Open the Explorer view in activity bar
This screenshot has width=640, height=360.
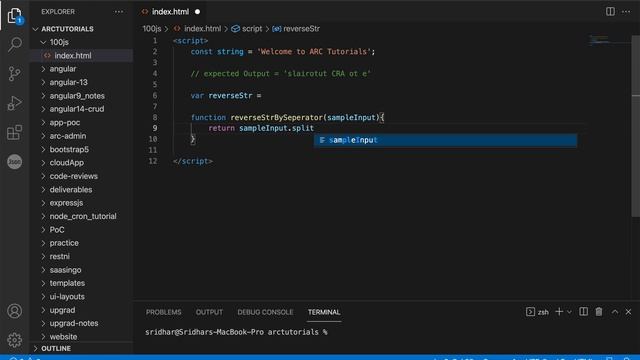tap(15, 16)
